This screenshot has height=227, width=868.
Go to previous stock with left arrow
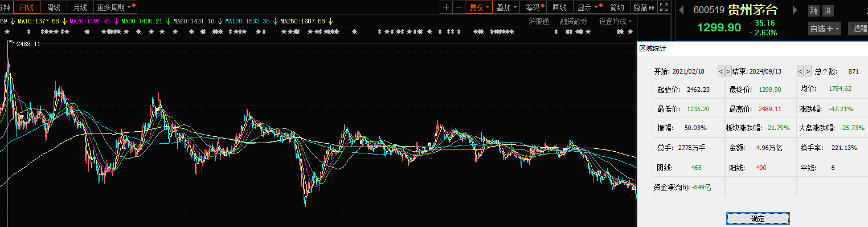click(x=681, y=10)
